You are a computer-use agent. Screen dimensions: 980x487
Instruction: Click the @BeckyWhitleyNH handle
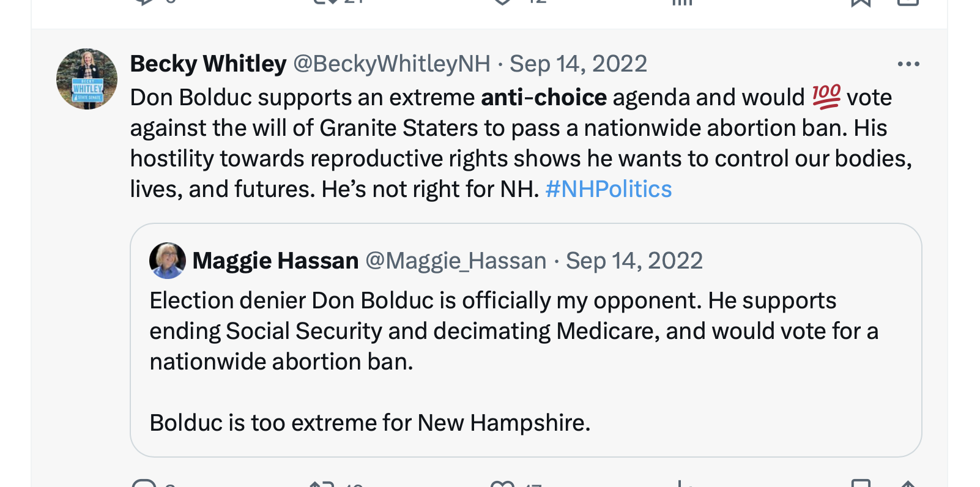point(392,64)
